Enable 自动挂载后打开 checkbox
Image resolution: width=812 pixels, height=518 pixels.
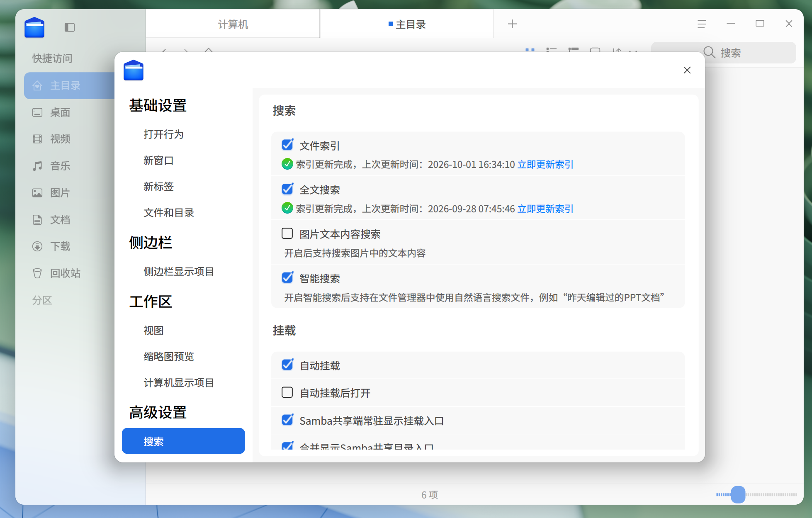point(287,392)
